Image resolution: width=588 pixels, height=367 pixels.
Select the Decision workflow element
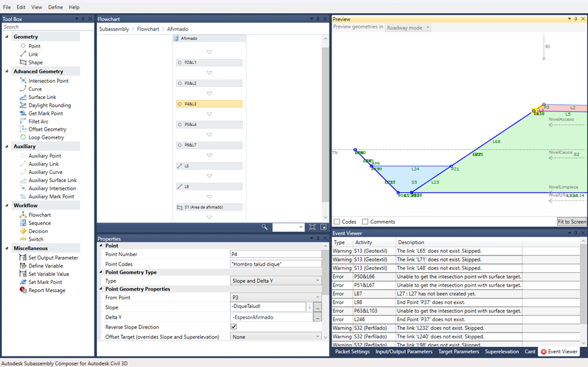click(38, 232)
